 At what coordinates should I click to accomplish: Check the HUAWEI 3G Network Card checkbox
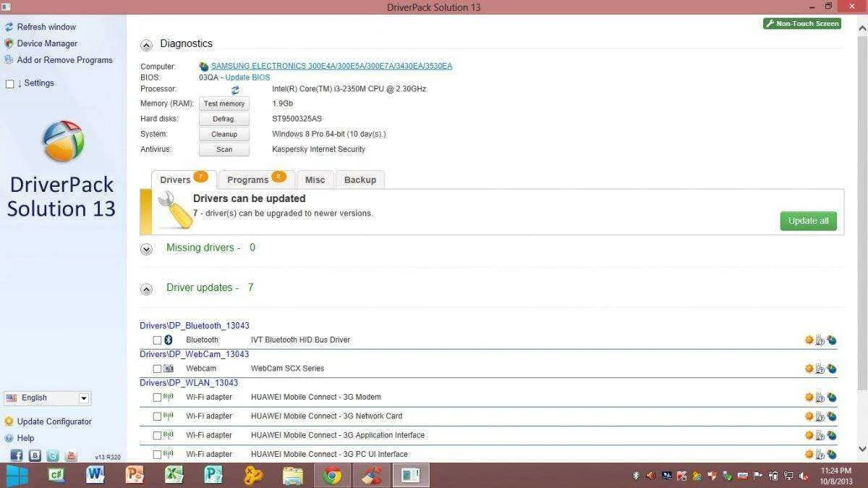(157, 416)
